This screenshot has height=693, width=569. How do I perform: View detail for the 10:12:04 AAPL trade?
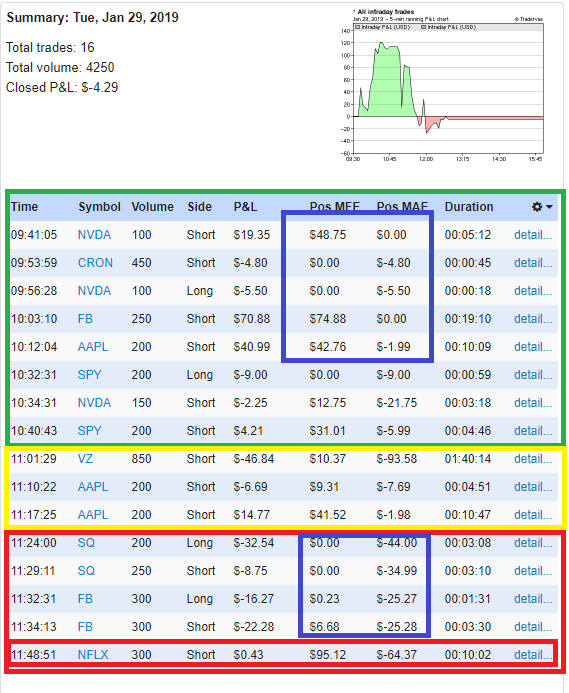tap(533, 346)
